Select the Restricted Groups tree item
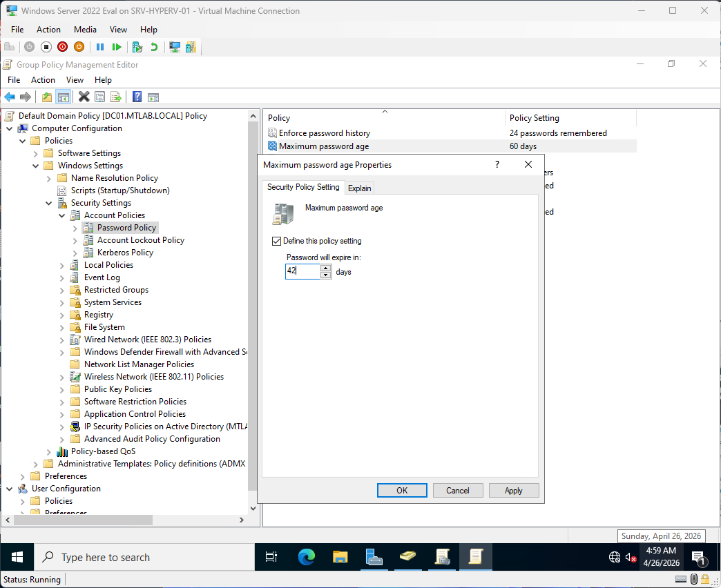The width and height of the screenshot is (721, 588). pos(116,290)
